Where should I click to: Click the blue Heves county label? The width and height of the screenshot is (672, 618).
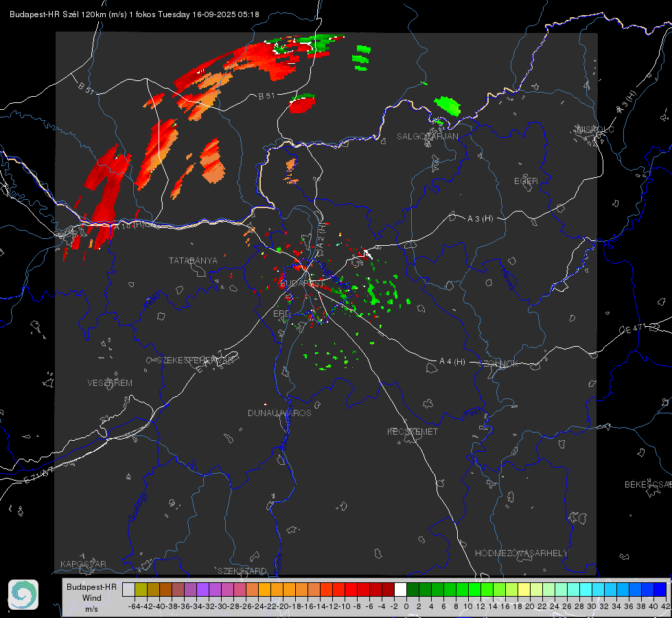point(509,278)
